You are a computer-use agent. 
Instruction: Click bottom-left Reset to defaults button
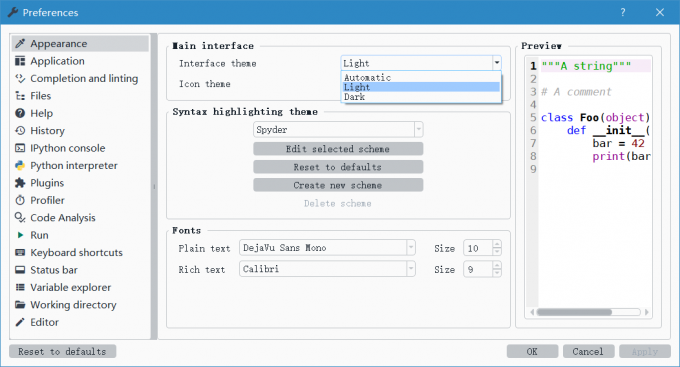point(62,351)
